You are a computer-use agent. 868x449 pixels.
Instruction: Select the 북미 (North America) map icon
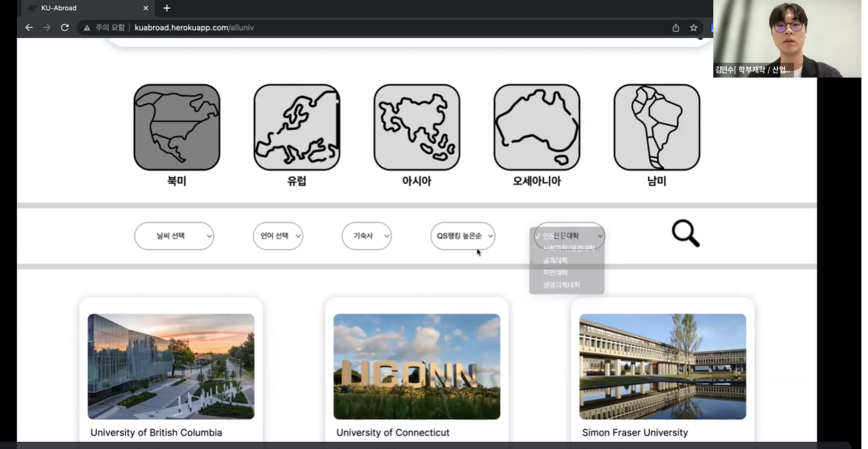177,127
